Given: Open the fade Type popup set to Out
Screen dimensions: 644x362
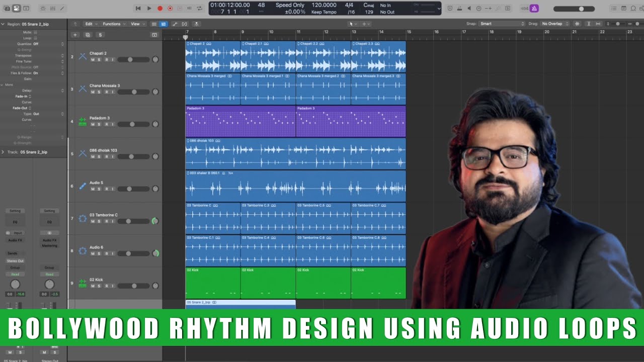Looking at the screenshot, I should pos(48,114).
